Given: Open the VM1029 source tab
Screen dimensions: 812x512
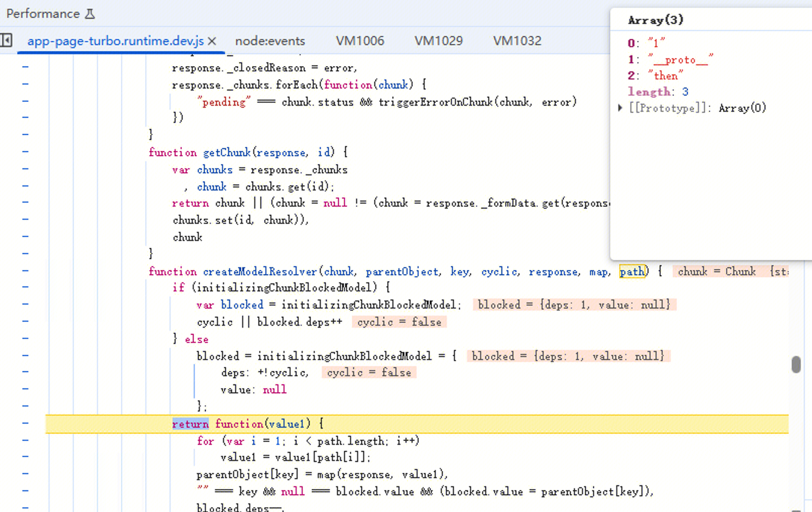Looking at the screenshot, I should click(x=438, y=41).
